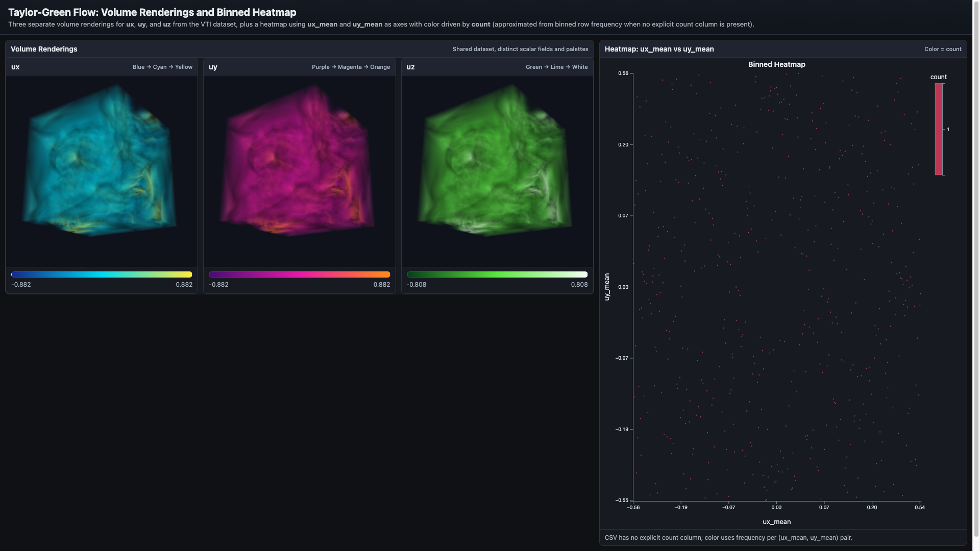Click the uy_mean y-axis label
This screenshot has height=551, width=980.
tap(607, 287)
